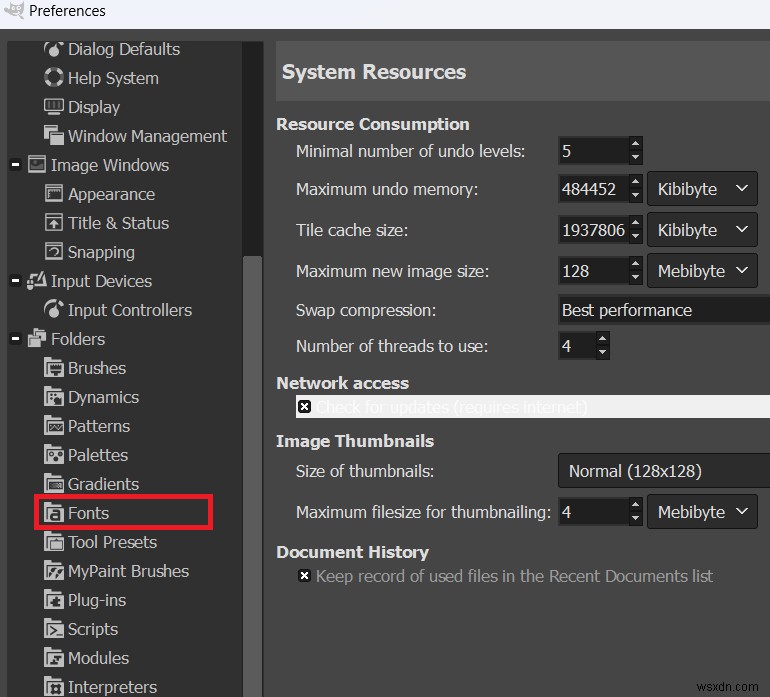Click the Brushes folder icon
Image resolution: width=770 pixels, height=697 pixels.
54,367
